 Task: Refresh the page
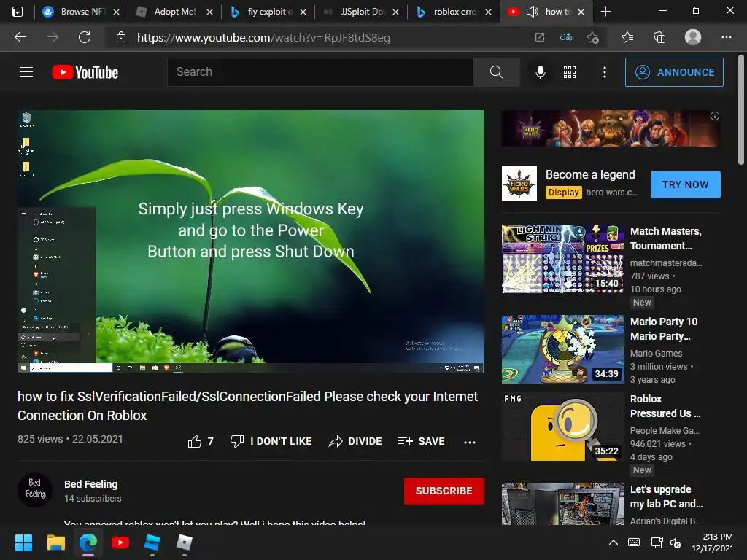(85, 37)
